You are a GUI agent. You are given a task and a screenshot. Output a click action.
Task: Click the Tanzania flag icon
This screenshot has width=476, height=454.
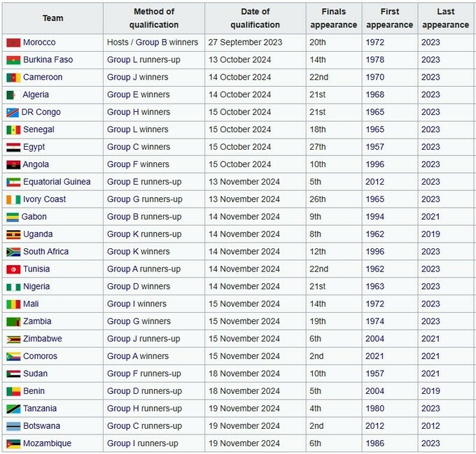tap(13, 409)
